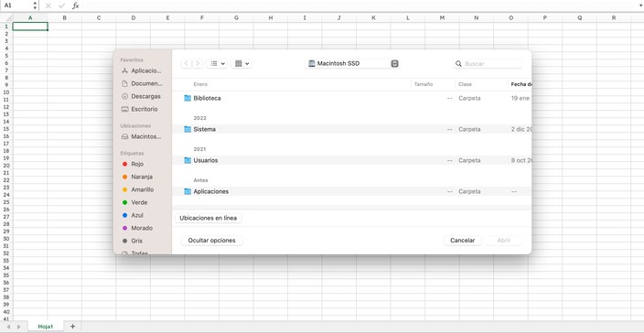This screenshot has width=644, height=333.
Task: Click the Ubicaciones en línea button
Action: pyautogui.click(x=209, y=218)
